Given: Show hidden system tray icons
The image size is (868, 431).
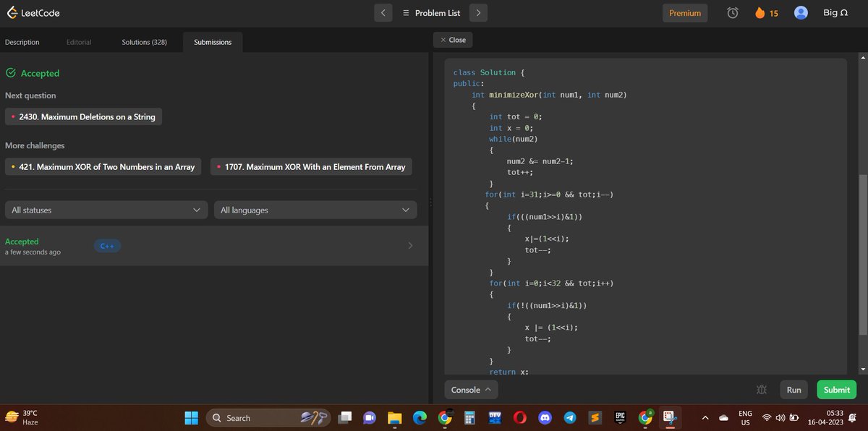Looking at the screenshot, I should [705, 417].
